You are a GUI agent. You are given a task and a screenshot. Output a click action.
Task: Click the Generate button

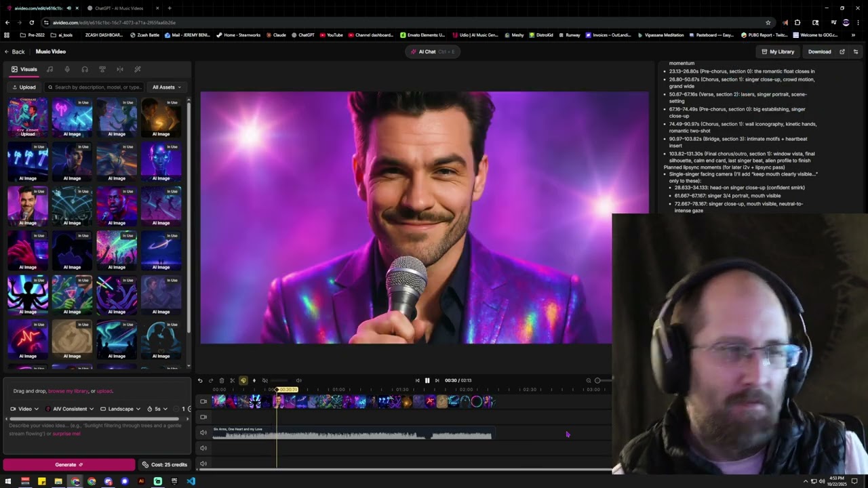tap(69, 465)
